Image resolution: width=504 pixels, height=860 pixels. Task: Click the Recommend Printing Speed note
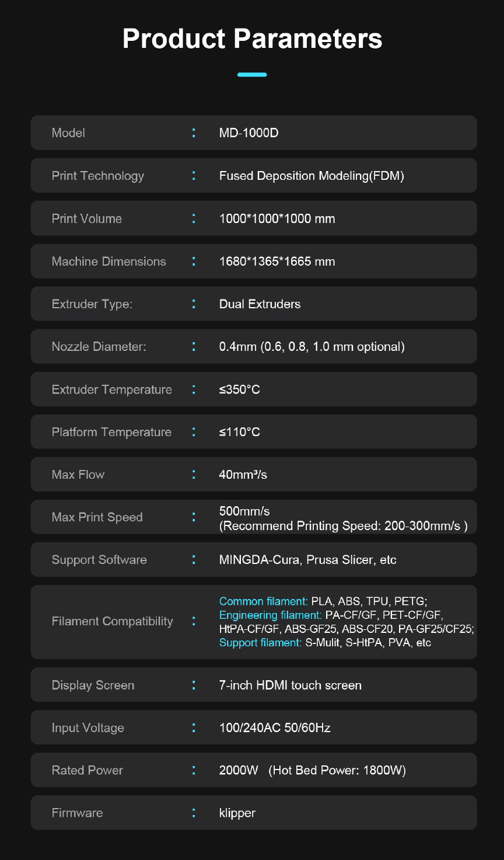343,526
